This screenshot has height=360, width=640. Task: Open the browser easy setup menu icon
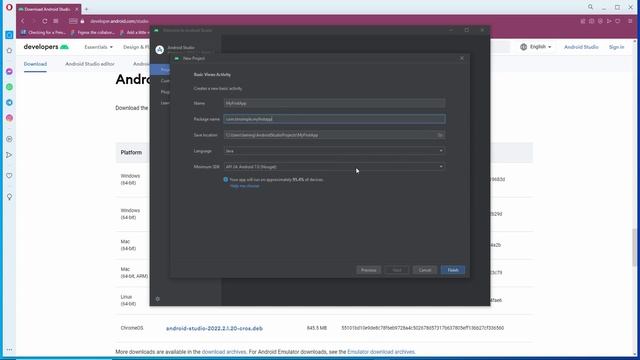pyautogui.click(x=630, y=21)
